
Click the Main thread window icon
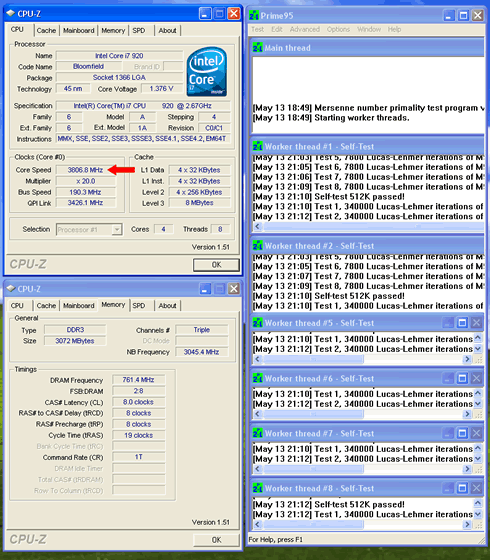(258, 47)
